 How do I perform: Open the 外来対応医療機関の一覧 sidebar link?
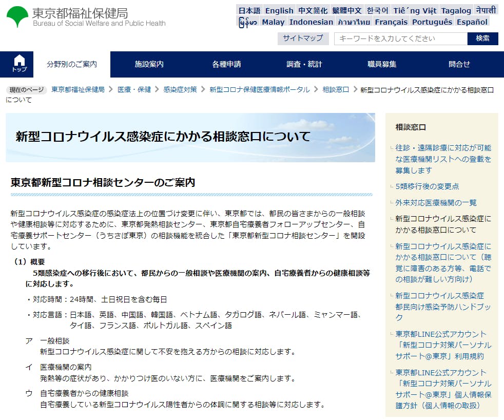(436, 202)
